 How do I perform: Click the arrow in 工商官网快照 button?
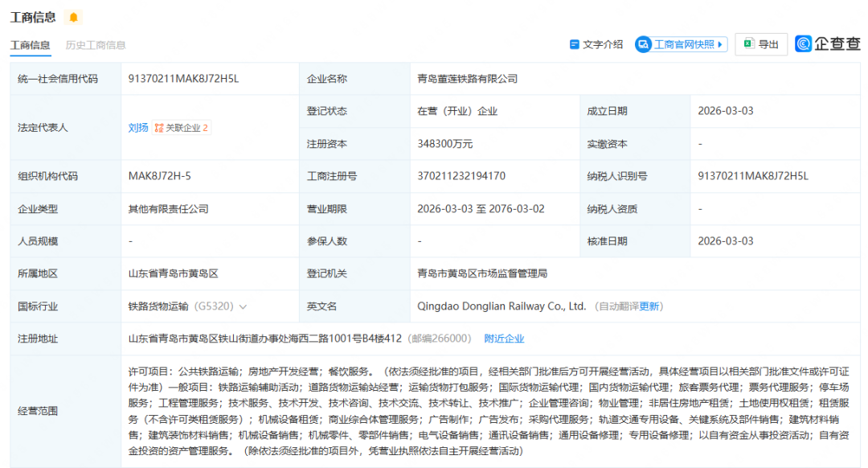[719, 44]
